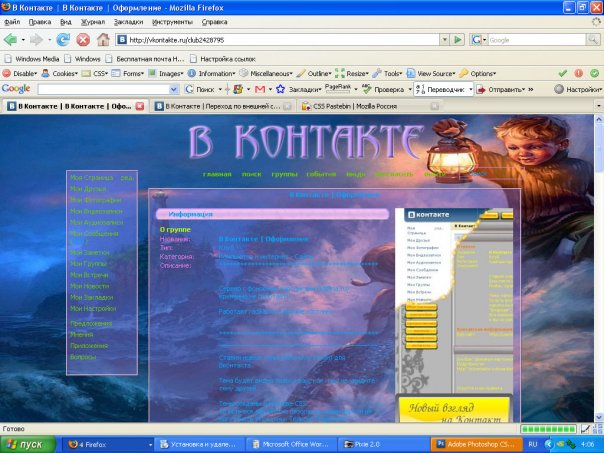Viewport: 604px width, 453px height.
Task: Expand the Forms dropdown
Action: tap(128, 73)
